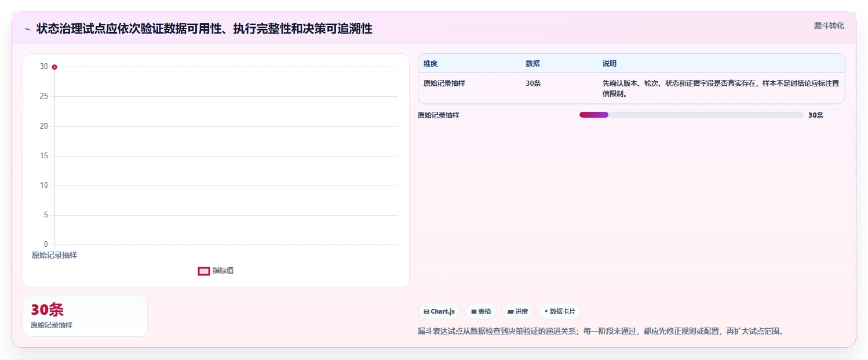Click the data point at value 30

54,67
